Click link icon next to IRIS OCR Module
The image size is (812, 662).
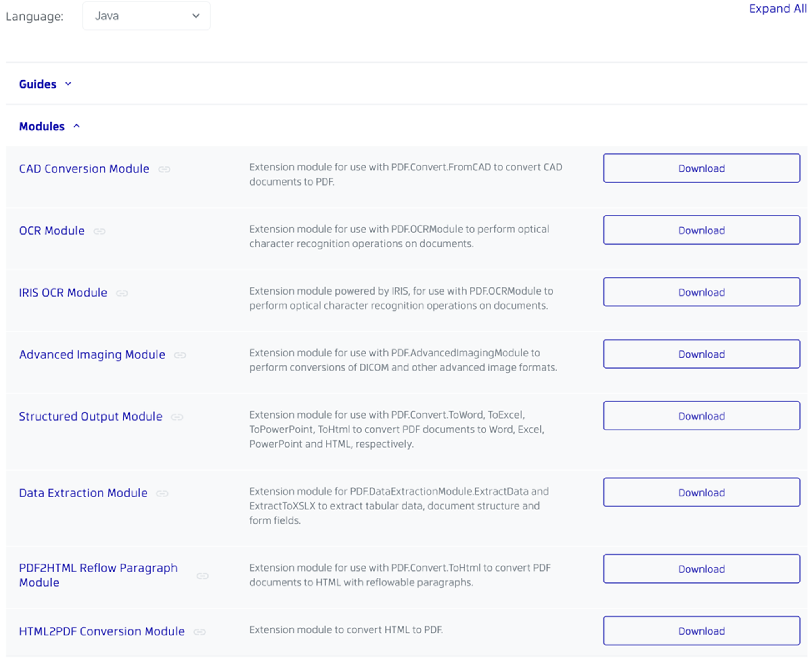(x=122, y=293)
